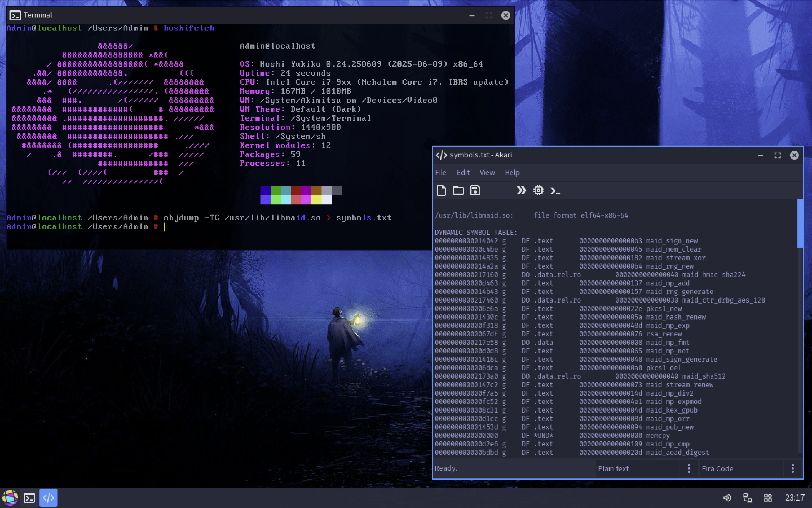Image resolution: width=812 pixels, height=508 pixels.
Task: Click the Edit menu in Akari
Action: (463, 172)
